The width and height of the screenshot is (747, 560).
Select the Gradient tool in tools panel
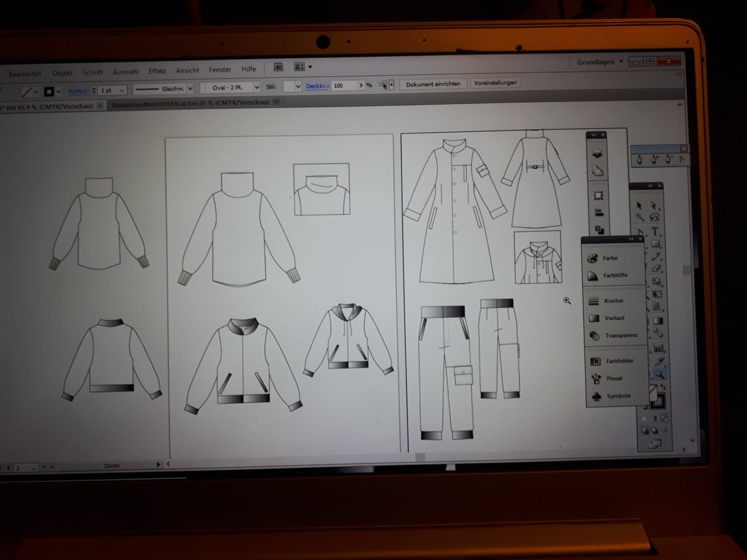(x=657, y=321)
